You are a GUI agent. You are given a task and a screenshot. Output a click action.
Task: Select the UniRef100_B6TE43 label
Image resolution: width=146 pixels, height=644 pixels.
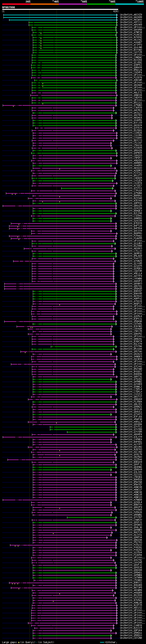click(x=131, y=296)
